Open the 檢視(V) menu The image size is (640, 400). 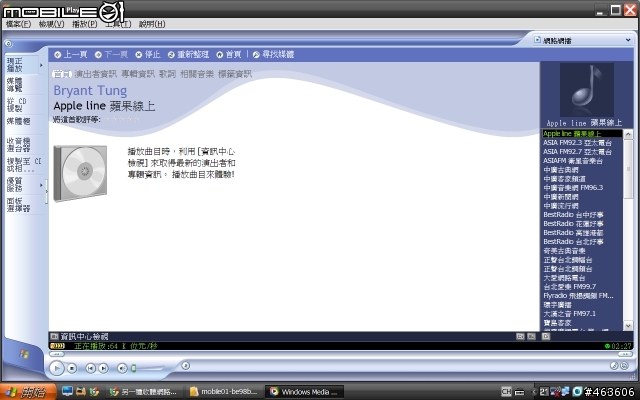click(x=51, y=24)
